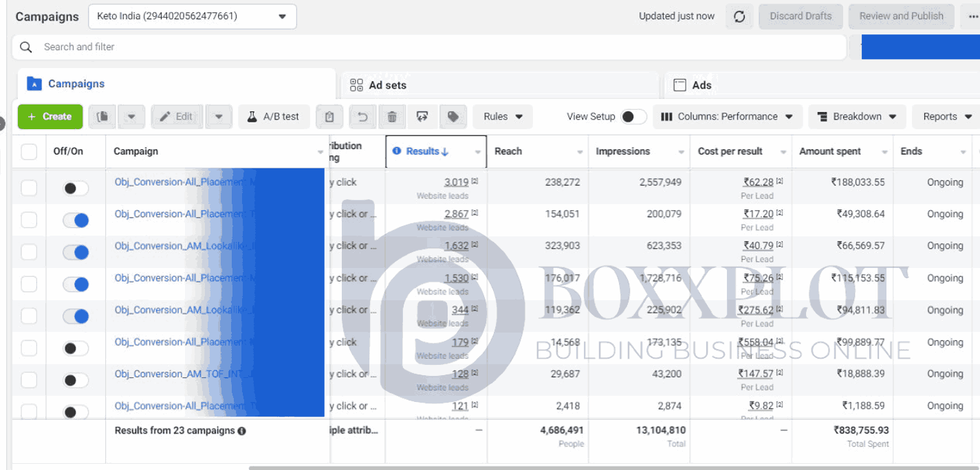This screenshot has height=470, width=980.
Task: Open the three-dot more options menu
Action: click(972, 16)
